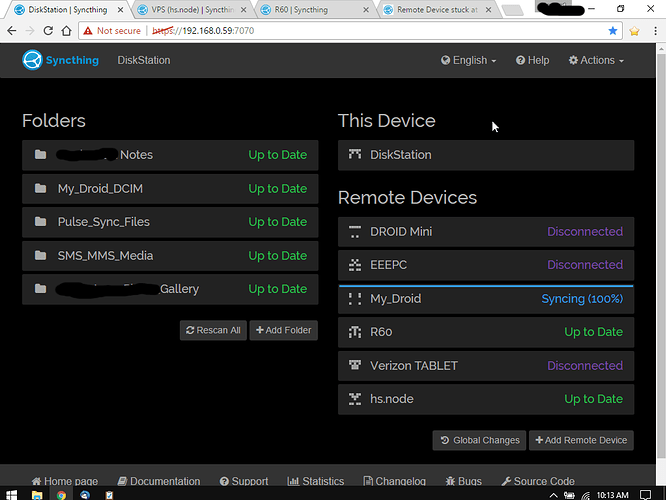Click the browser Back arrow

12,31
